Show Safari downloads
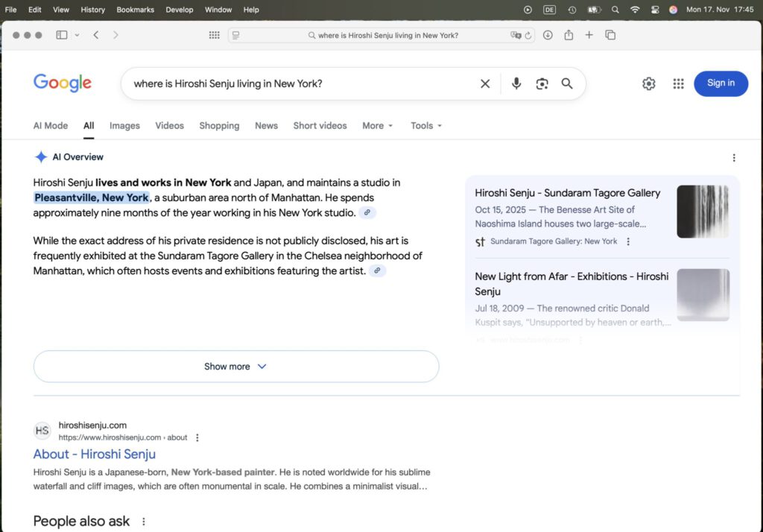Image resolution: width=763 pixels, height=532 pixels. (548, 35)
